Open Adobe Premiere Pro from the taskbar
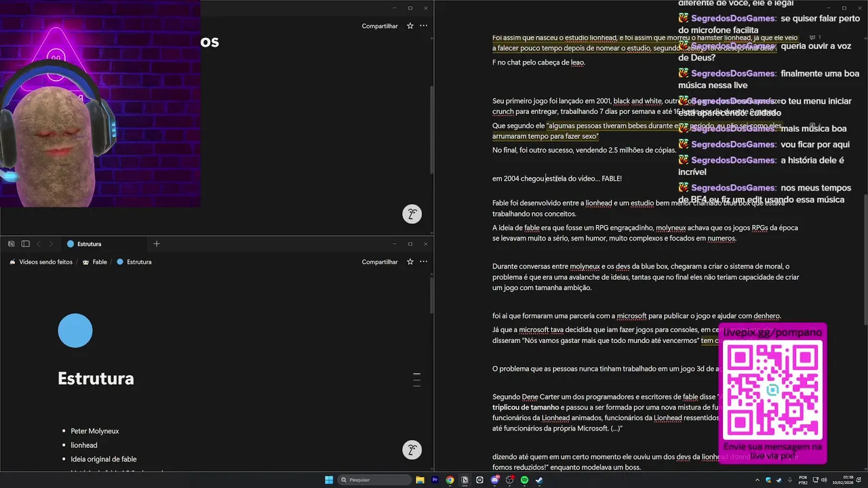868x488 pixels. tap(435, 480)
